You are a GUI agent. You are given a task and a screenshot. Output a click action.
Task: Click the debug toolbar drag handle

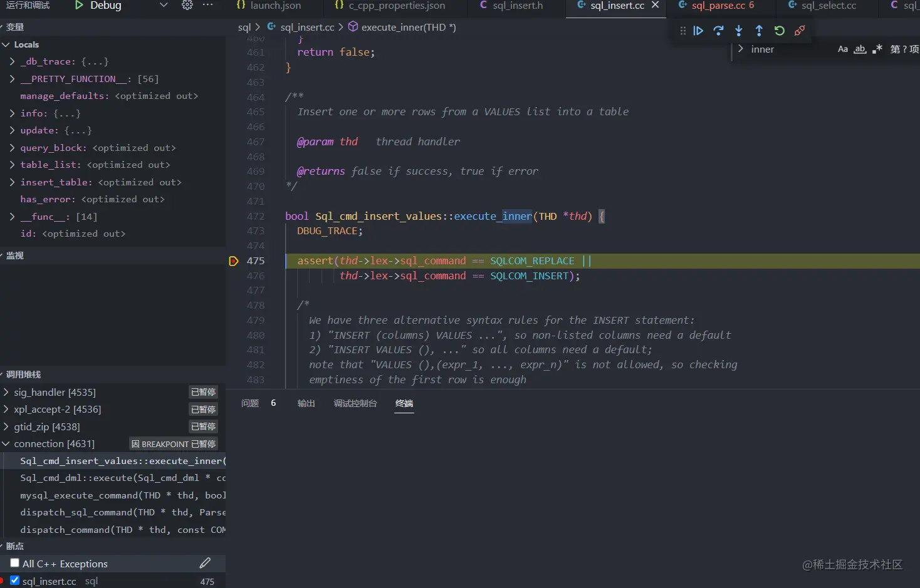(x=683, y=31)
